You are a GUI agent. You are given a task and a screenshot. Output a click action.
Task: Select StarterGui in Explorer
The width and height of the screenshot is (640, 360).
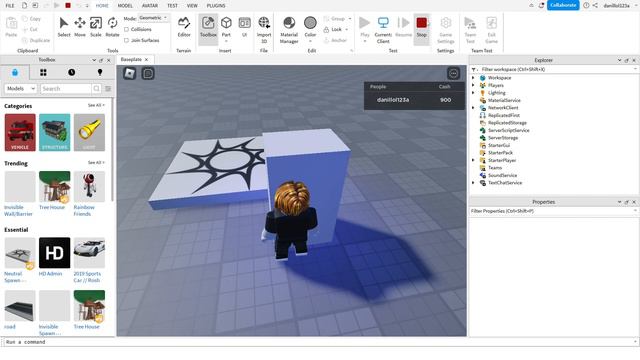[499, 145]
